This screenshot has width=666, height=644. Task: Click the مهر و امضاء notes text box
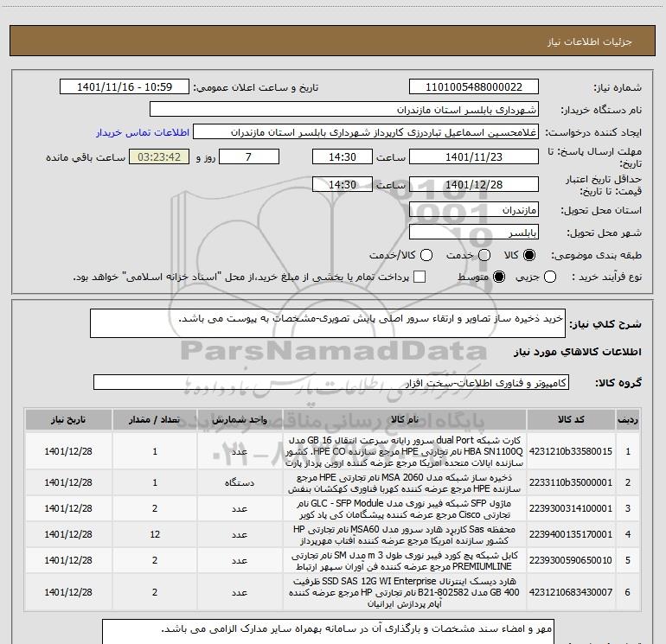[328, 632]
